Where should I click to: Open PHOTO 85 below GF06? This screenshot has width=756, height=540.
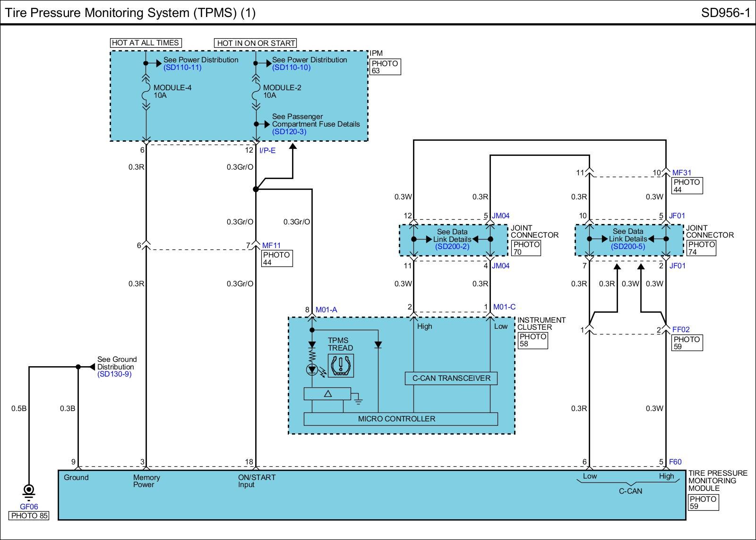pos(29,515)
